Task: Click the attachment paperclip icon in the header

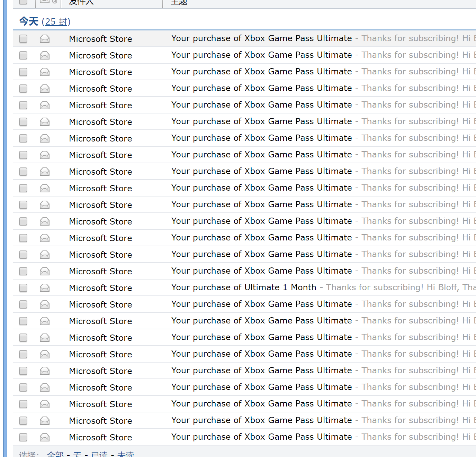Action: pyautogui.click(x=55, y=1)
